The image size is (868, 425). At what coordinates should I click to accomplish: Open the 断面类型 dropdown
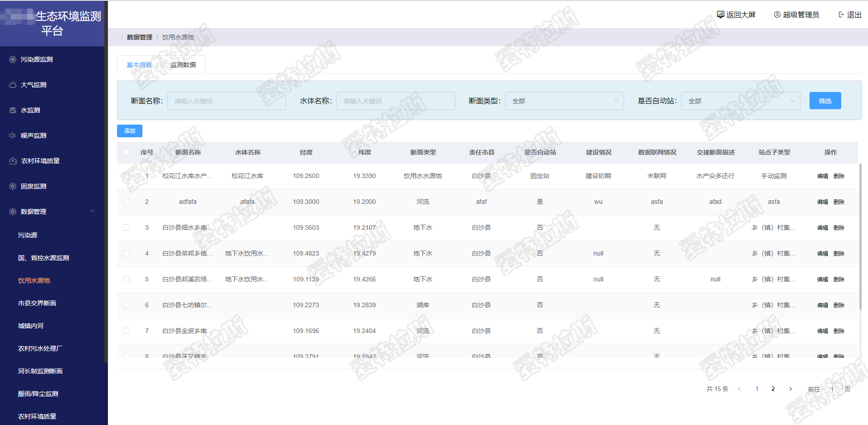pyautogui.click(x=564, y=101)
